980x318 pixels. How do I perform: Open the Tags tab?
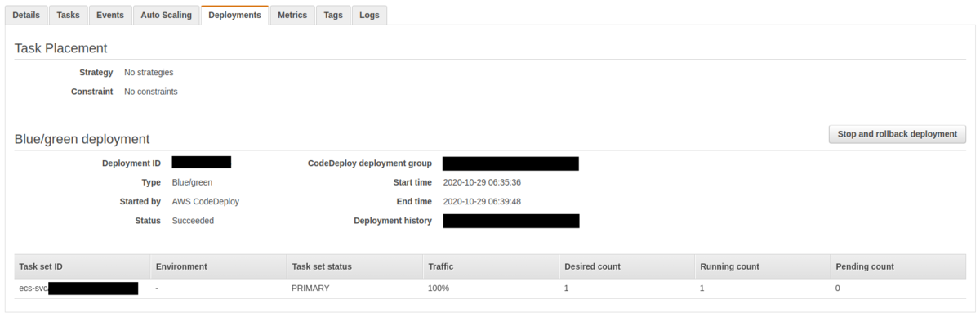pyautogui.click(x=333, y=15)
